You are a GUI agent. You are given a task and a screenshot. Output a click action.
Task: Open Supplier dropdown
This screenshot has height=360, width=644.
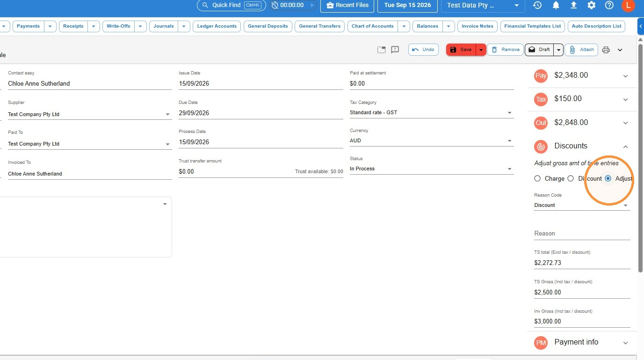pos(90,114)
